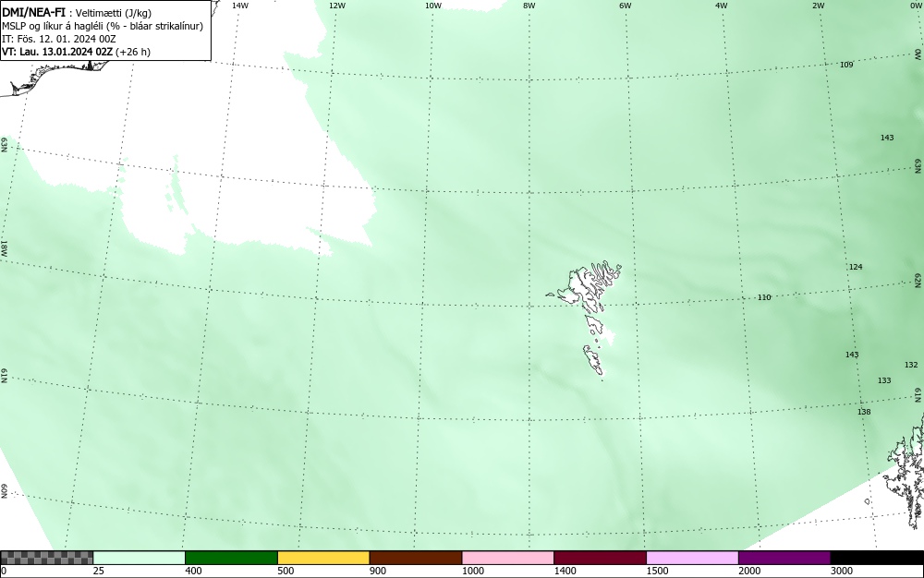The height and width of the screenshot is (578, 924).
Task: Click the '62N' latitude label
Action: point(918,280)
